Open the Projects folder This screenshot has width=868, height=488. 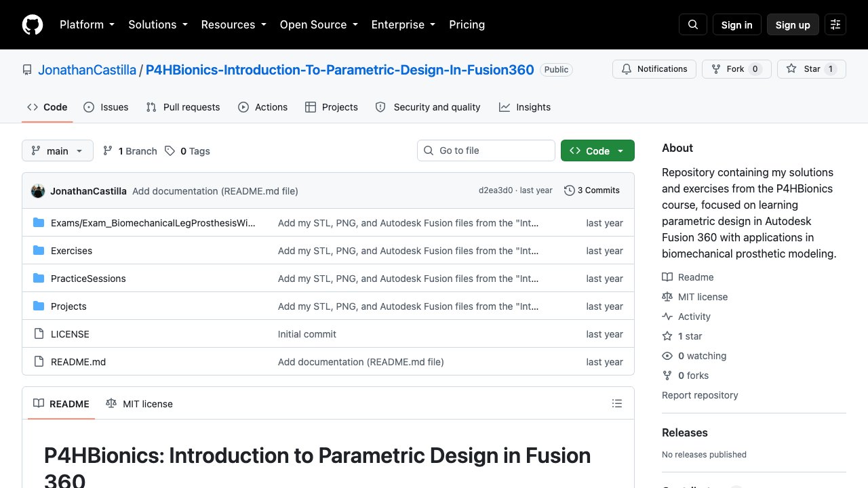pyautogui.click(x=68, y=306)
